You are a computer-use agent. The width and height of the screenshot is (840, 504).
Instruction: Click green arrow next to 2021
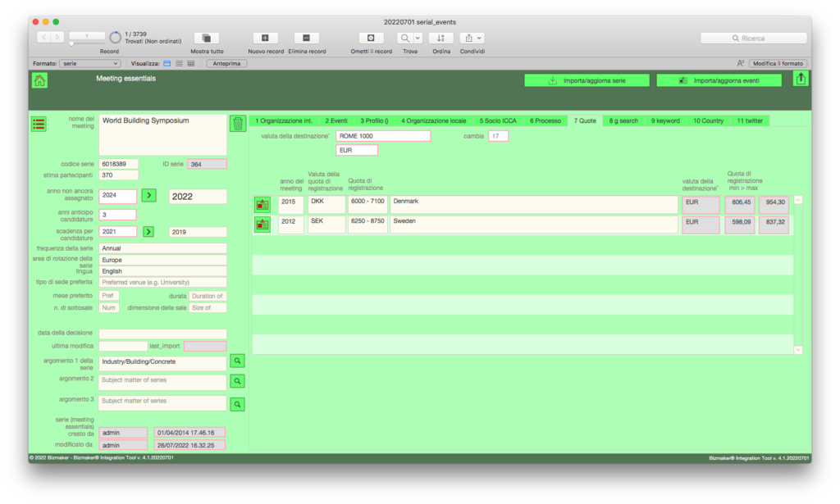click(148, 232)
